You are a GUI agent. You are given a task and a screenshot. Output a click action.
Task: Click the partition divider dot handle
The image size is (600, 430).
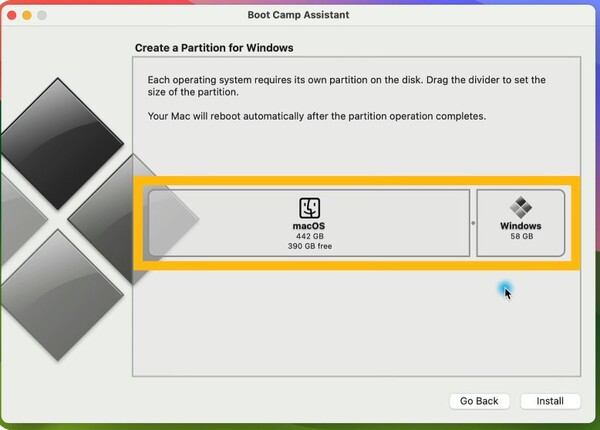pyautogui.click(x=473, y=223)
